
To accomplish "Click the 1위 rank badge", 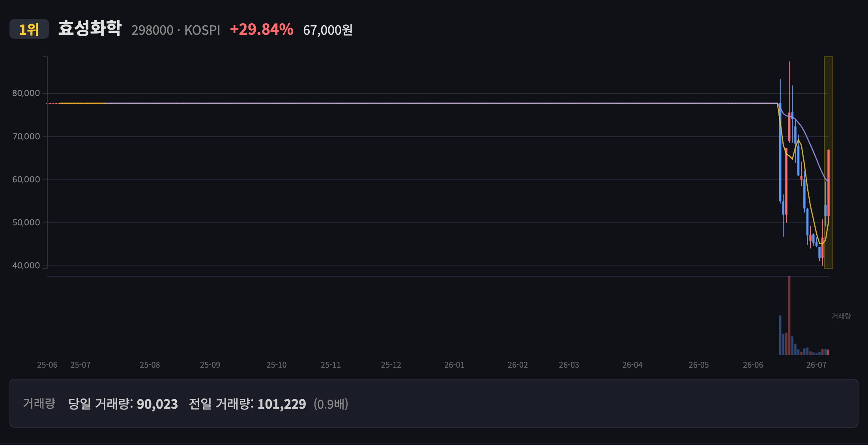I will click(x=29, y=29).
